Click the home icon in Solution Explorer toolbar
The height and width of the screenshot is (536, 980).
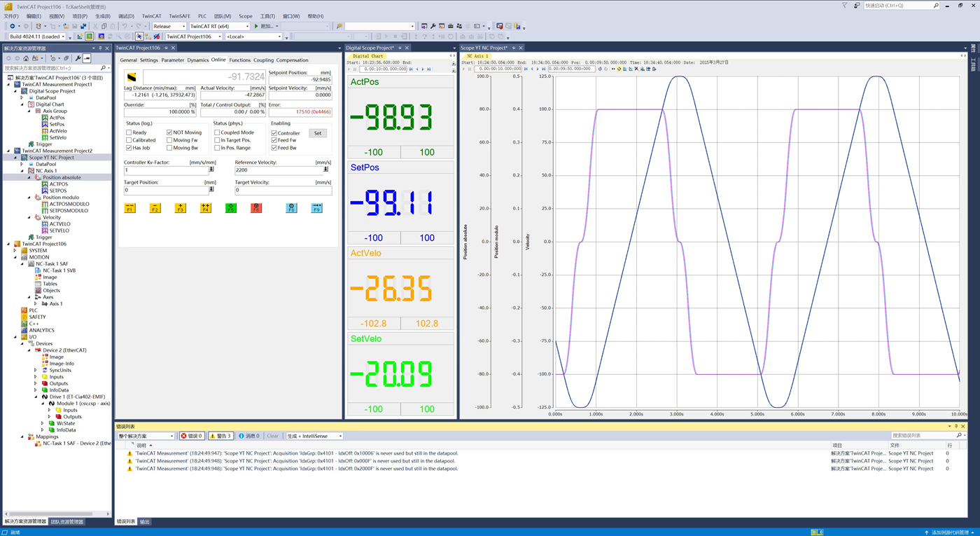point(26,58)
